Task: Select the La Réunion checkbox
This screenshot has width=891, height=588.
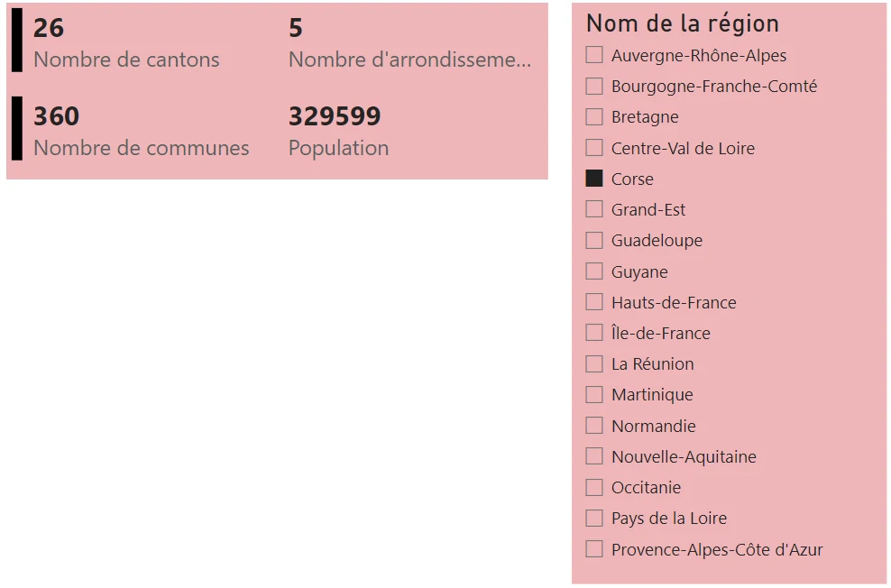Action: coord(594,363)
